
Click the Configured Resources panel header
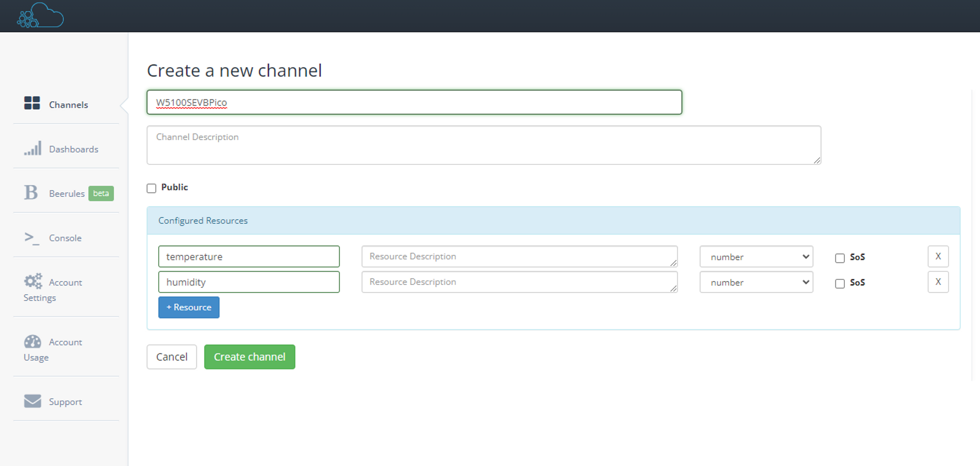[553, 221]
